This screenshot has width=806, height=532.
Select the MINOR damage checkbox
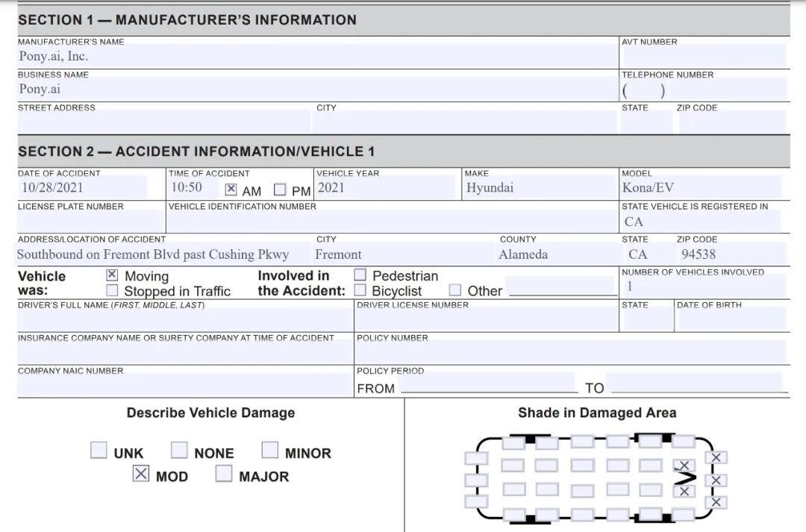click(270, 450)
